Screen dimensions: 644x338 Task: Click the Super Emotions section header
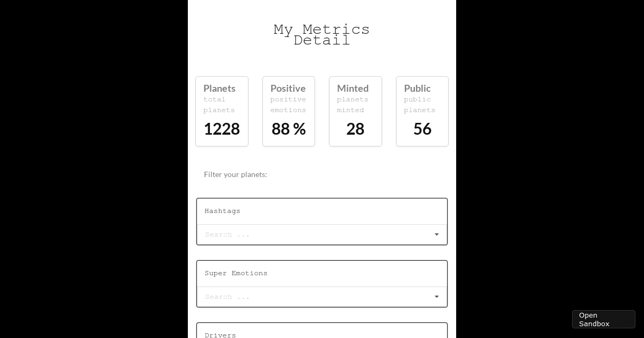coord(236,273)
